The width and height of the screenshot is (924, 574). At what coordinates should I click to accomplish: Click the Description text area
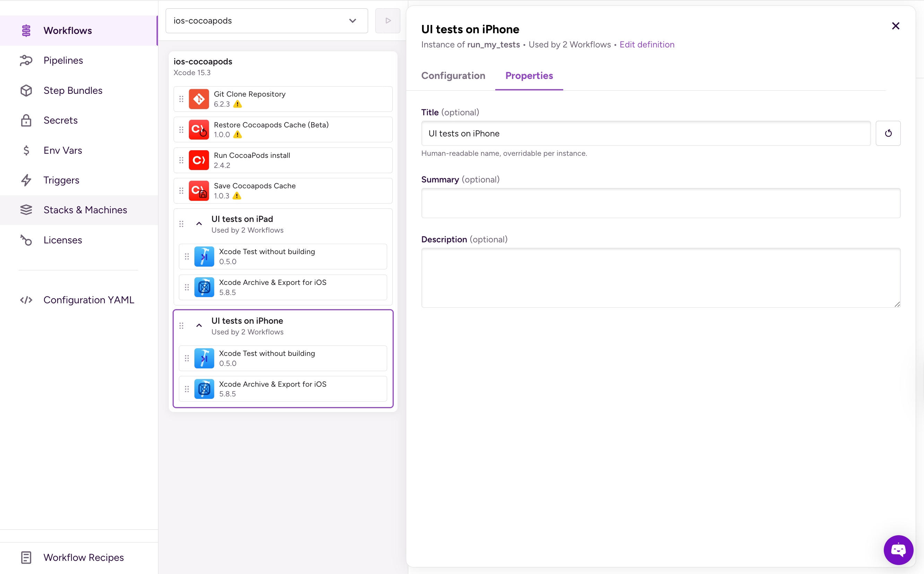coord(660,278)
